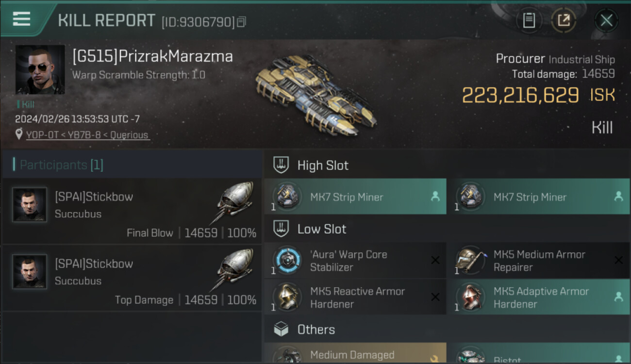
Task: Select the second MK7 Strip Miner item
Action: tap(539, 197)
